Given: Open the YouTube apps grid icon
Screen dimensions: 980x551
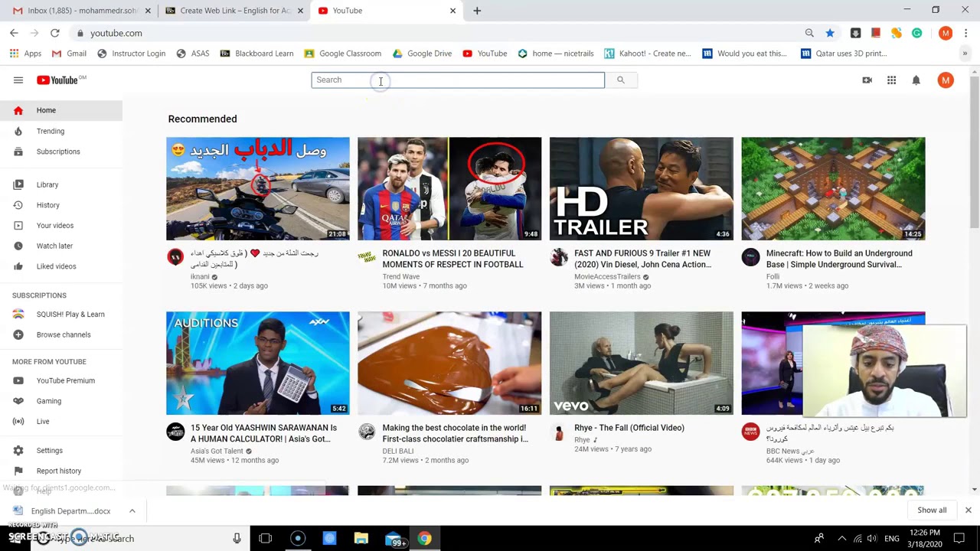Looking at the screenshot, I should point(891,80).
